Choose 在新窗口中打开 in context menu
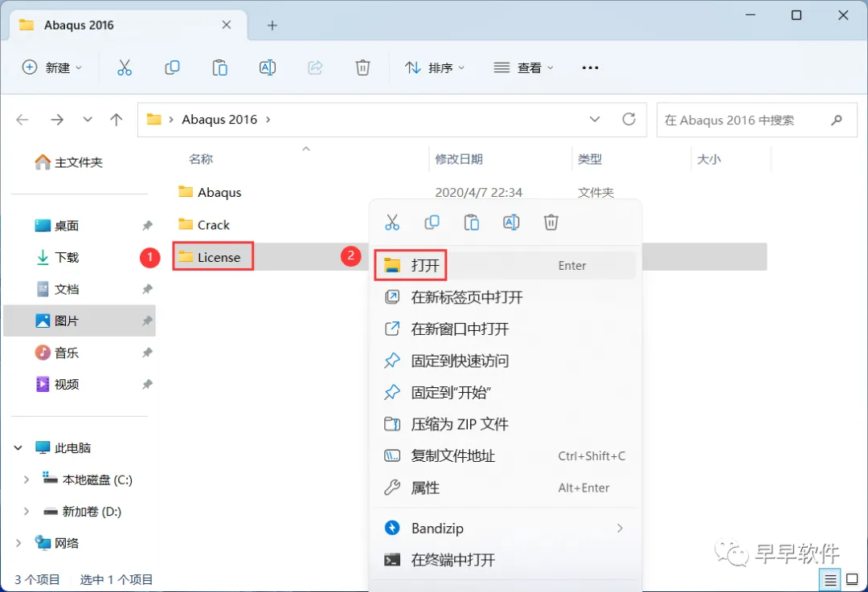The image size is (868, 592). [505, 329]
